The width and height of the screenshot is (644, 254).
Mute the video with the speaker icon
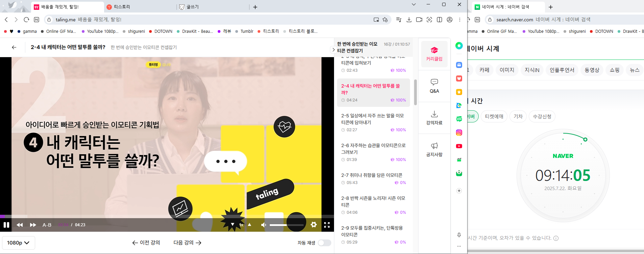pos(264,225)
